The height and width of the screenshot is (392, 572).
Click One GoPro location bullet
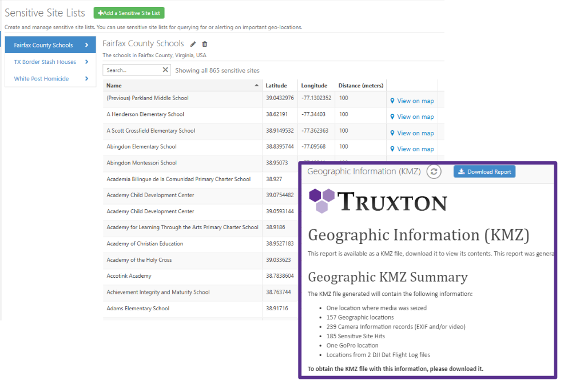352,345
